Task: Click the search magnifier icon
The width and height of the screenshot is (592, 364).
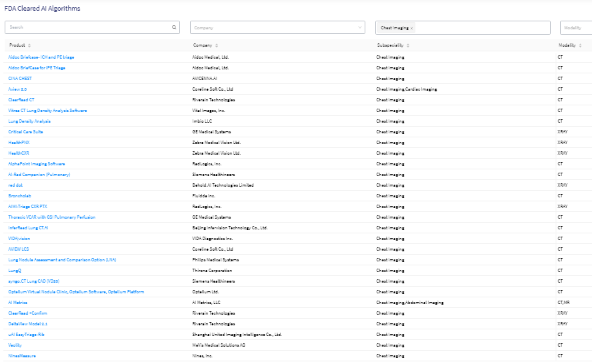Action: pyautogui.click(x=175, y=27)
